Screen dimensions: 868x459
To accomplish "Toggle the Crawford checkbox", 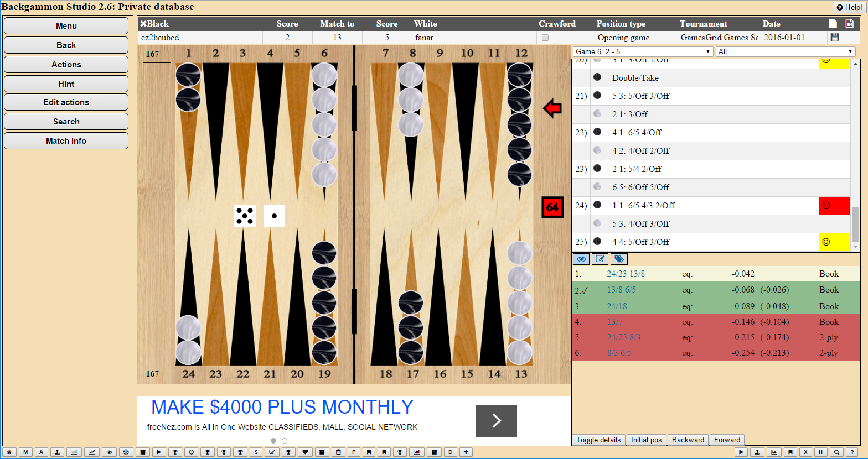I will tap(545, 38).
